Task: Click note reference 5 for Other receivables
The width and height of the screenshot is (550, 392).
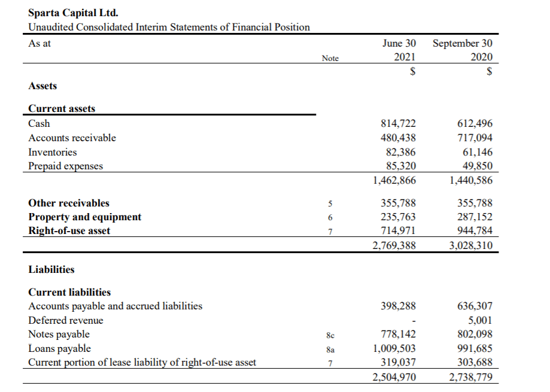Action: tap(330, 203)
